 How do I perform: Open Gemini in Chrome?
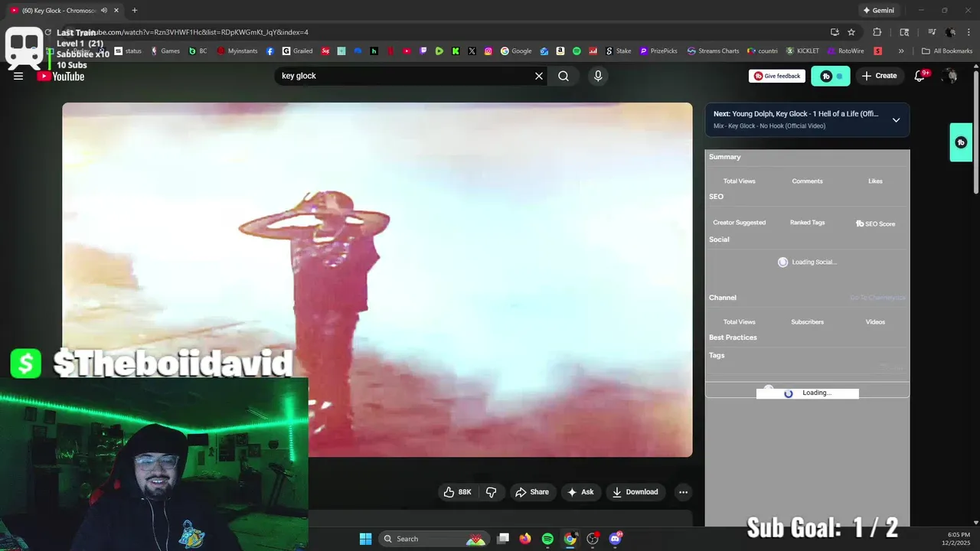click(x=878, y=11)
